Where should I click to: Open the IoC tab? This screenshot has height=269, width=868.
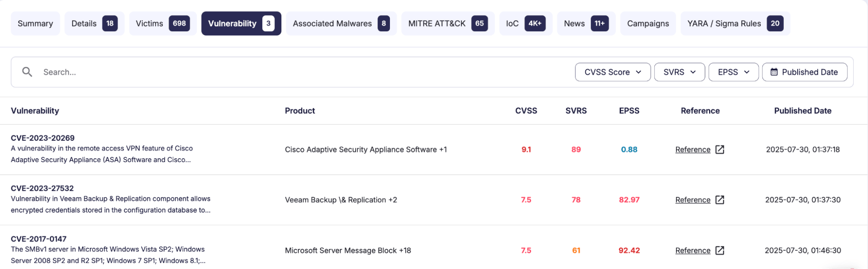coord(525,23)
